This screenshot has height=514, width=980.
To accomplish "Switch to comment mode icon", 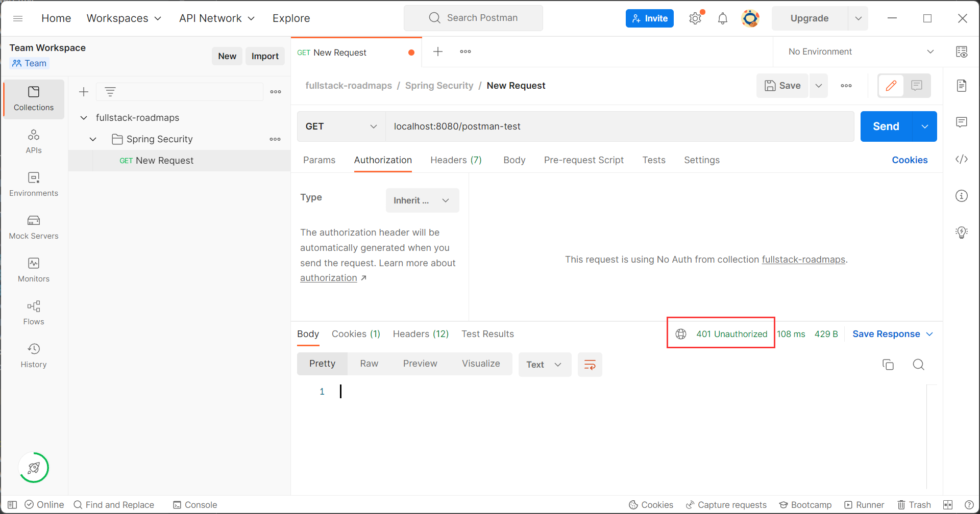I will click(917, 86).
